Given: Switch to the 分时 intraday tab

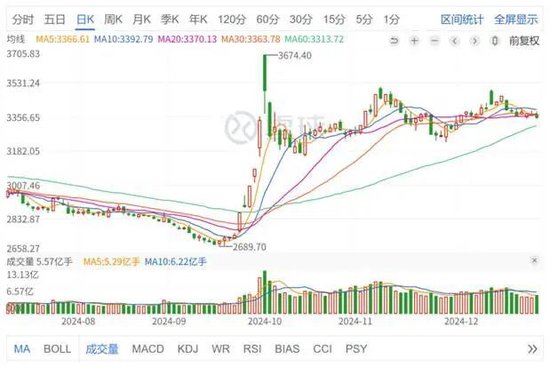Looking at the screenshot, I should tap(23, 19).
